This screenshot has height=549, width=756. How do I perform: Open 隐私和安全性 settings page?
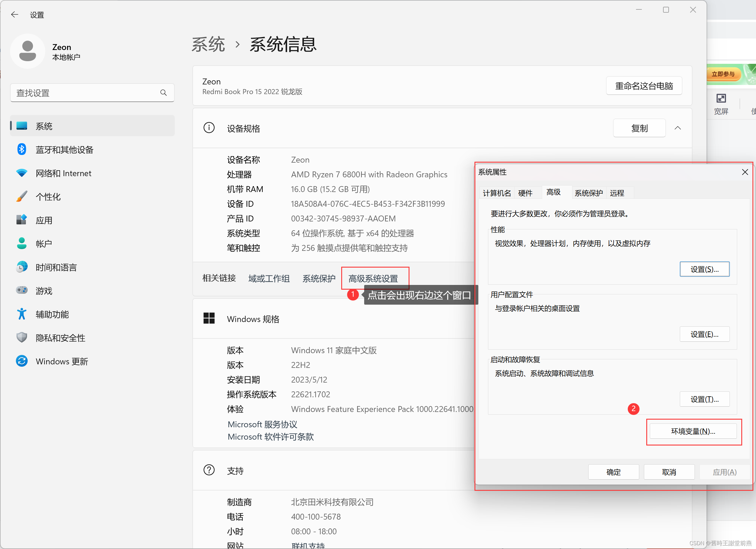coord(60,338)
